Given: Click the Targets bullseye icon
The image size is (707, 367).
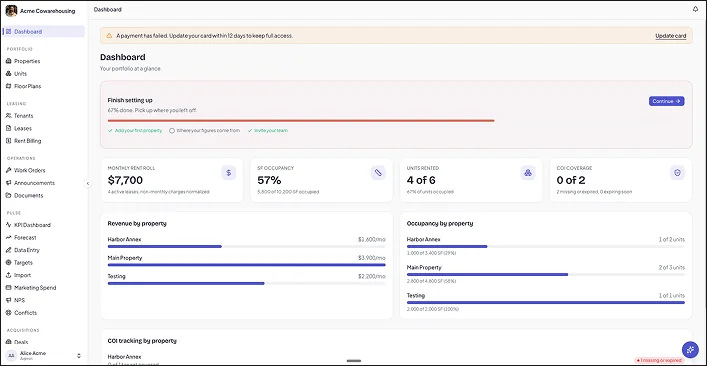Looking at the screenshot, I should click(8, 262).
